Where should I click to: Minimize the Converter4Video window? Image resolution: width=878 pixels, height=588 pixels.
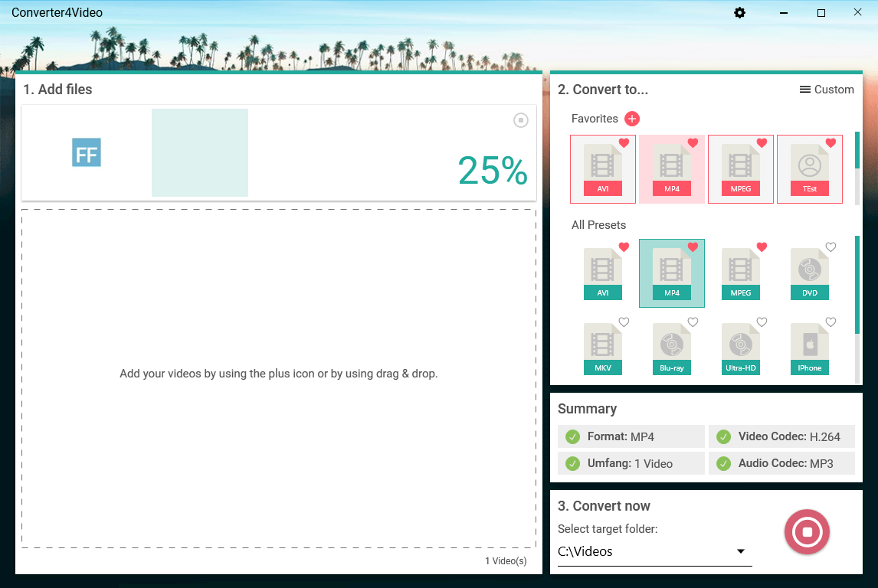point(783,12)
